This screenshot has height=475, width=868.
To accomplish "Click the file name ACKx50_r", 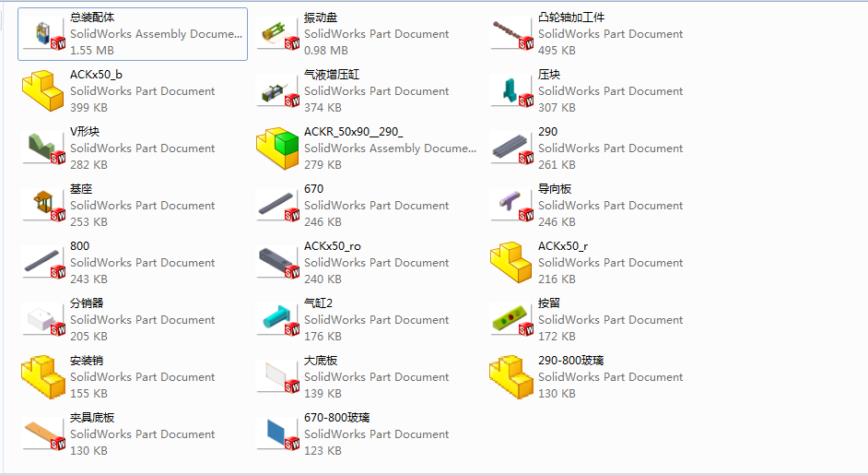I will [x=563, y=245].
